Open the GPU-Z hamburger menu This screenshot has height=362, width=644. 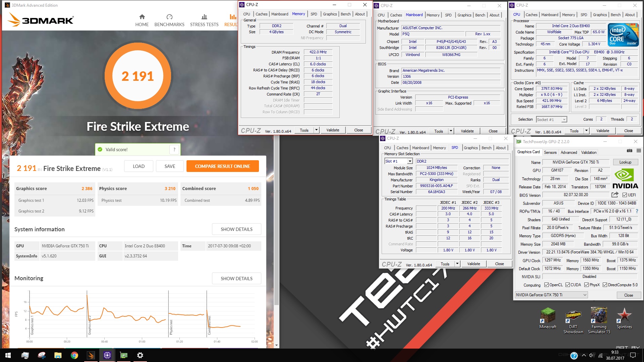tap(639, 151)
